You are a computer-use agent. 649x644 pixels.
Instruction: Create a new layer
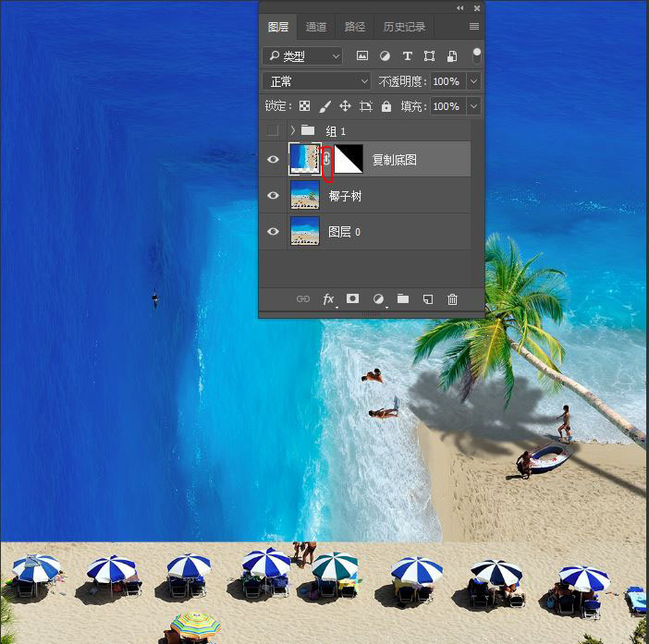428,299
